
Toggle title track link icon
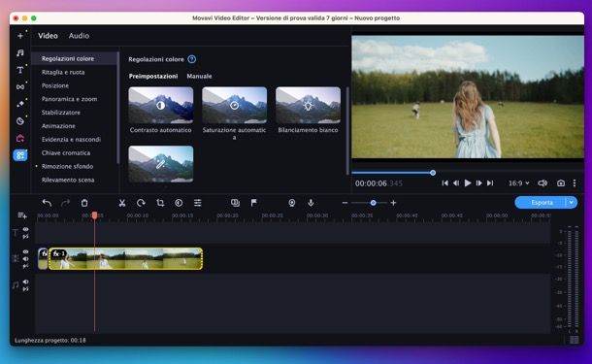tap(25, 237)
